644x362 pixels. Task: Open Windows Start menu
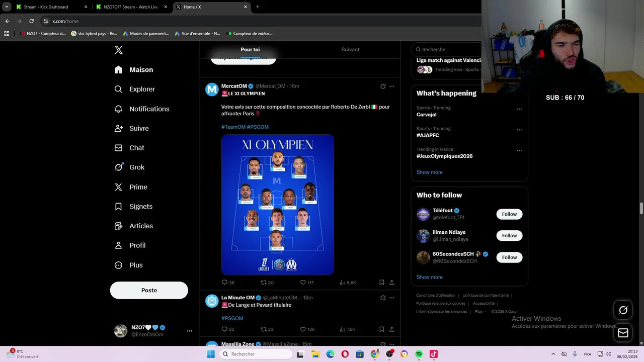211,354
